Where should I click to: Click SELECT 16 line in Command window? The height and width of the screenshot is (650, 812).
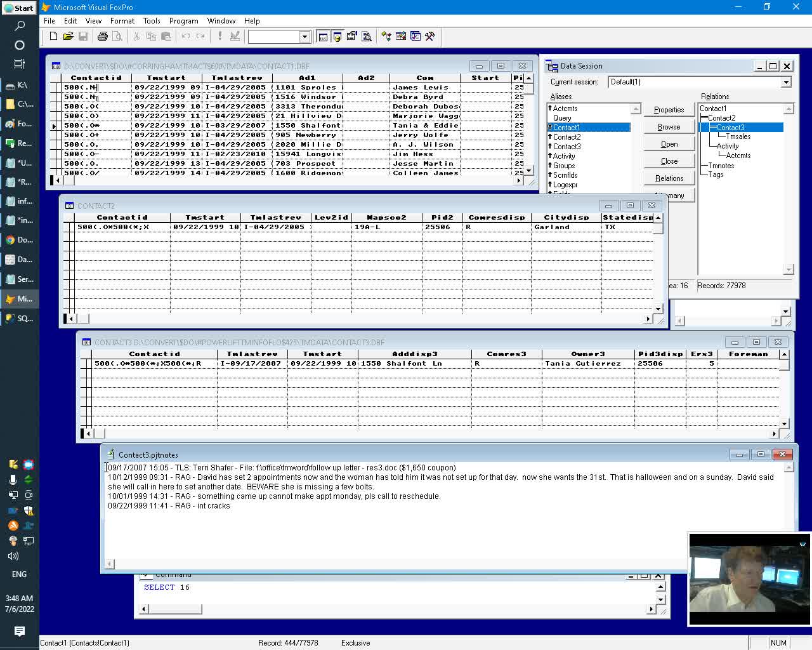167,588
